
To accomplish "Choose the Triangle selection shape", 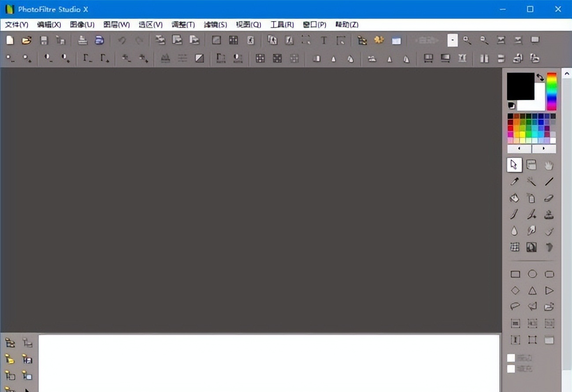I will click(532, 290).
